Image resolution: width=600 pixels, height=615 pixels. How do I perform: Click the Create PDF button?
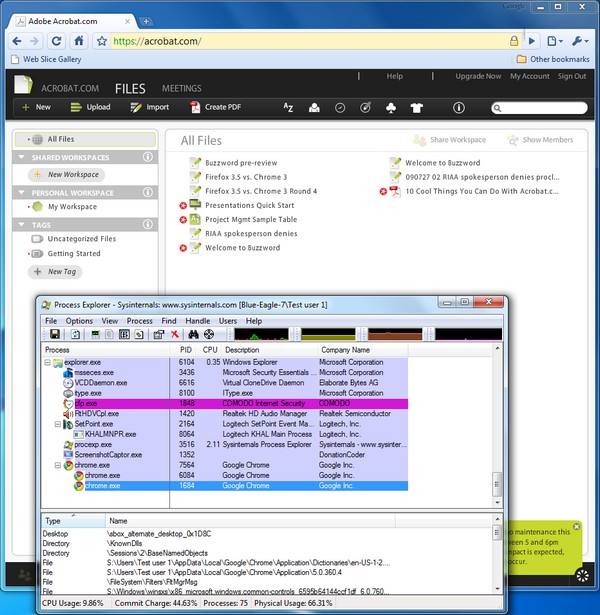click(x=215, y=107)
